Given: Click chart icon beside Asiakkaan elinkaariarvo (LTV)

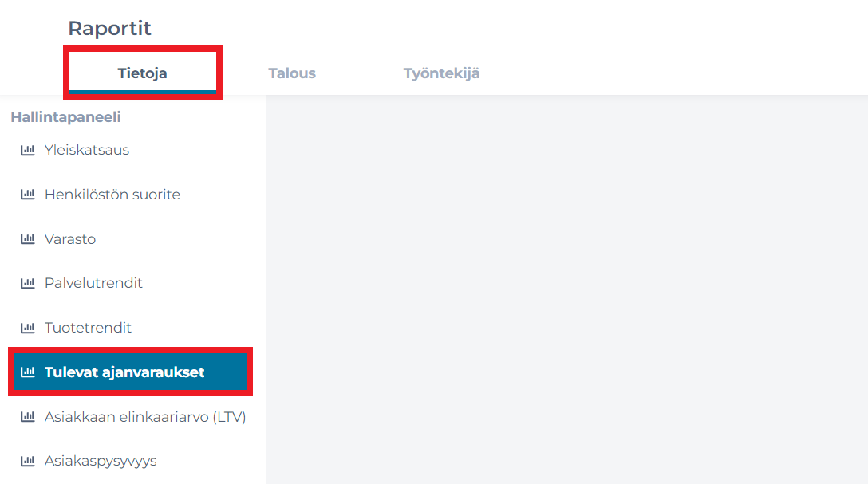Looking at the screenshot, I should click(x=28, y=416).
